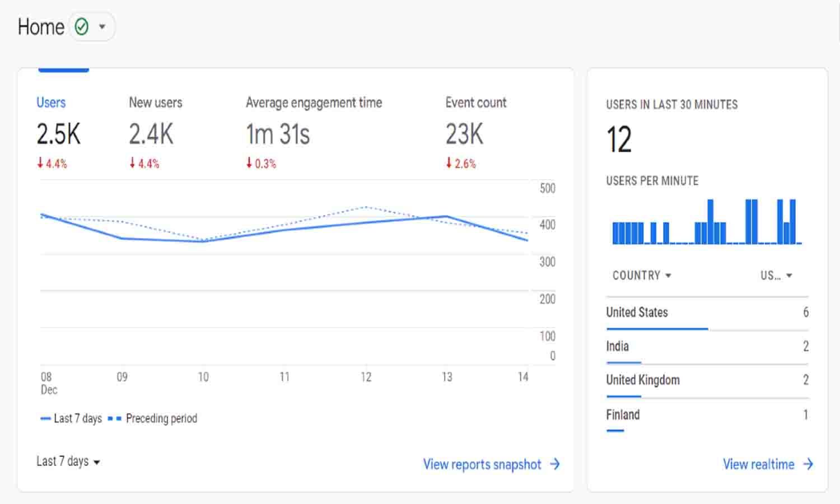The height and width of the screenshot is (504, 840).
Task: Click the red down arrow beside Users 4.4%
Action: point(40,164)
